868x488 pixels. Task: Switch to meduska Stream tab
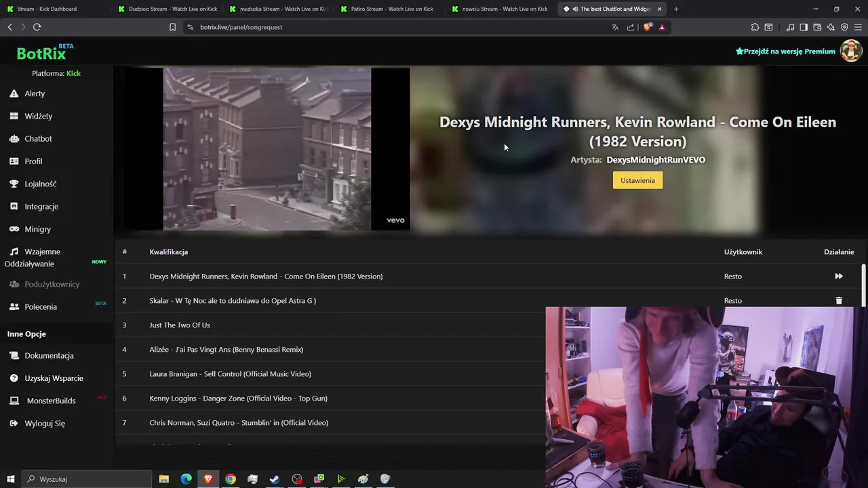[x=278, y=9]
